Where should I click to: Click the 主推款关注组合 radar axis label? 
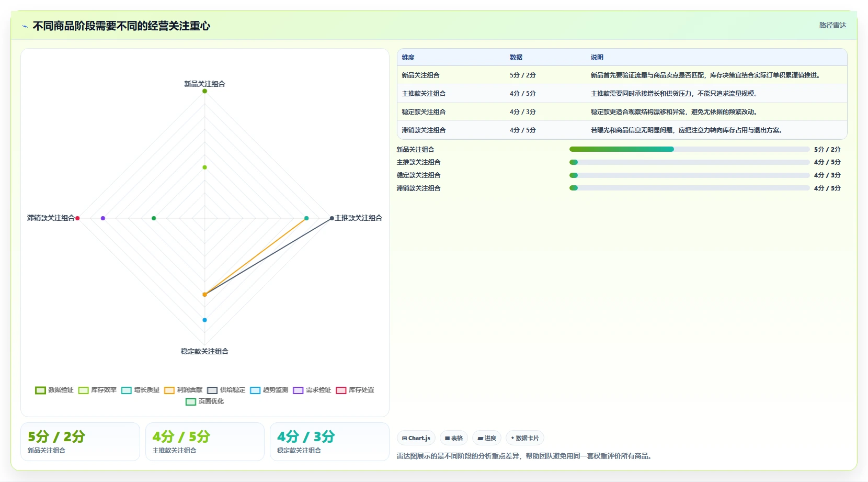pos(358,218)
